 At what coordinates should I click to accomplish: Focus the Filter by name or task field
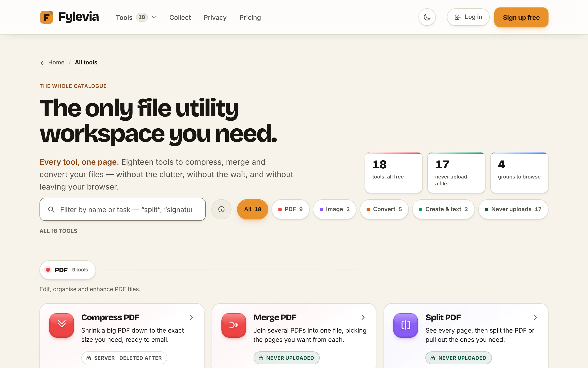tap(123, 209)
